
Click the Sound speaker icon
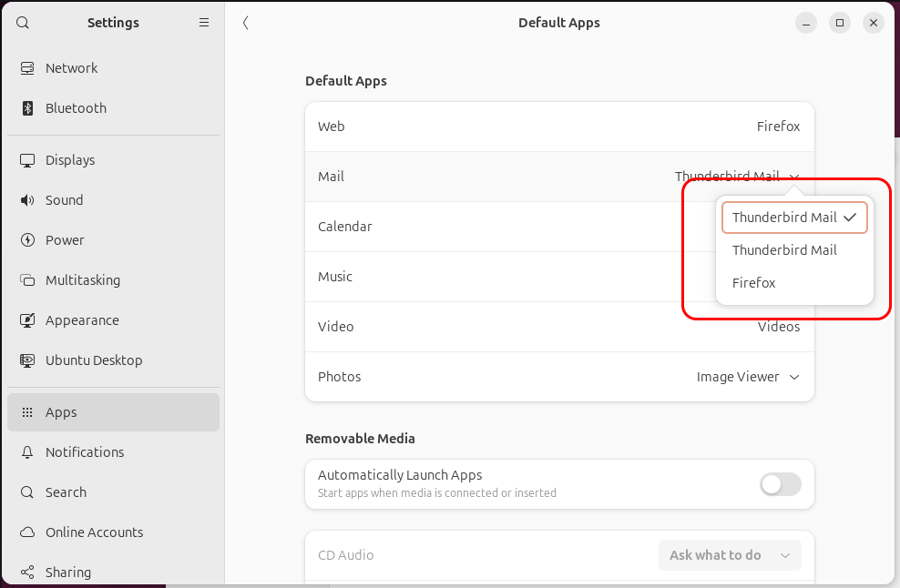pyautogui.click(x=27, y=200)
